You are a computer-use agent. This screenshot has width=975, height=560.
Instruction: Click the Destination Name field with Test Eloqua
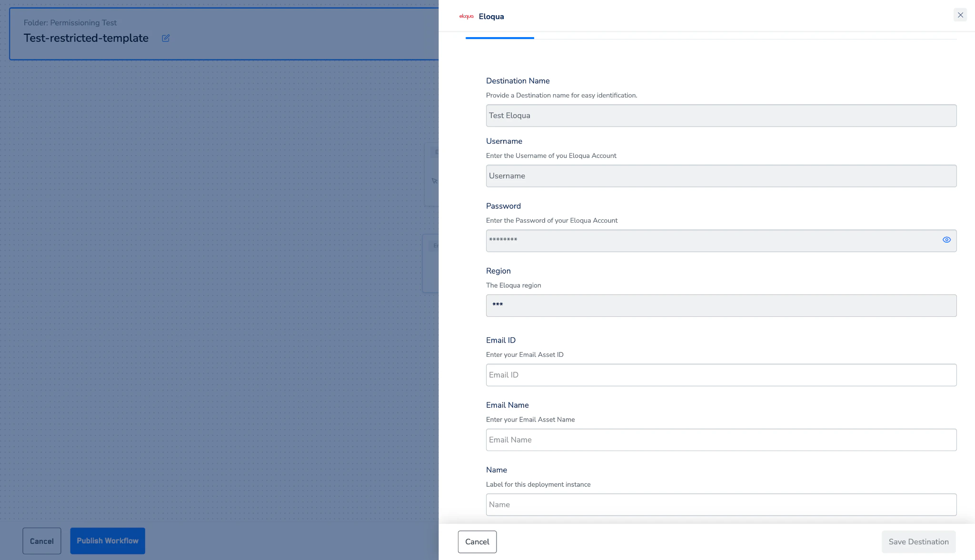pyautogui.click(x=721, y=116)
